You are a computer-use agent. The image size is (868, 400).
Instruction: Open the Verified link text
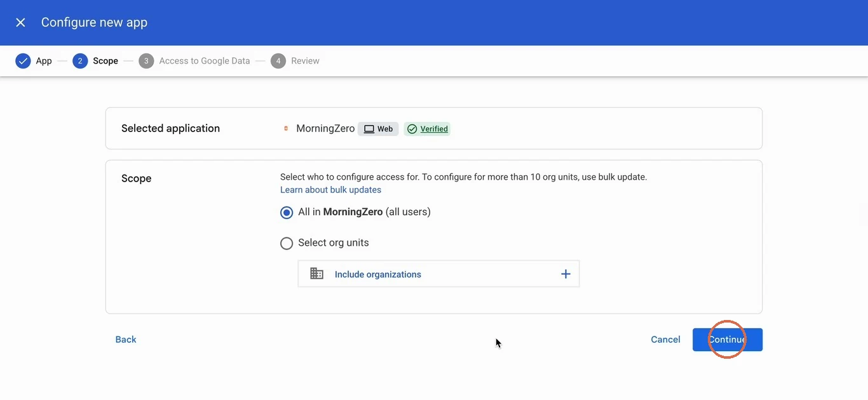tap(434, 129)
